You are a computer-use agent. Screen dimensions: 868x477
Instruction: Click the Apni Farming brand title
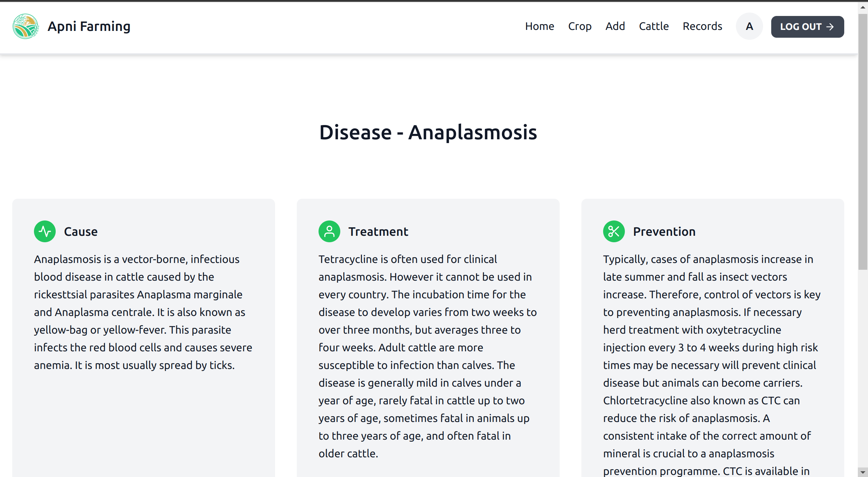coord(89,26)
